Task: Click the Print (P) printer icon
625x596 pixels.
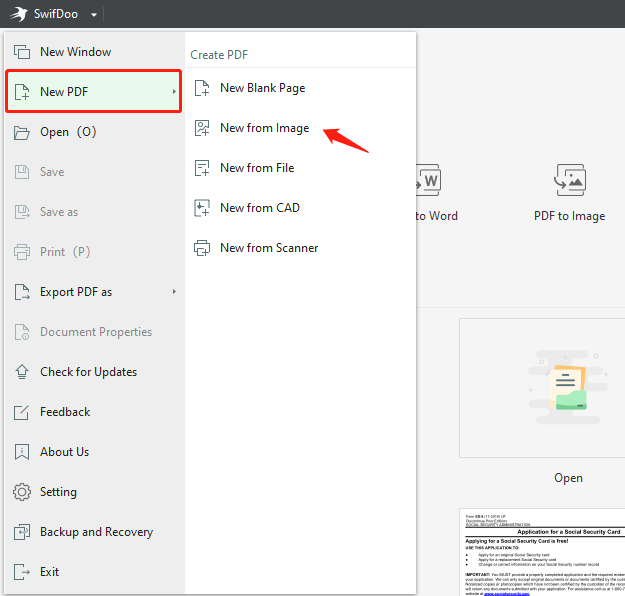Action: point(22,252)
